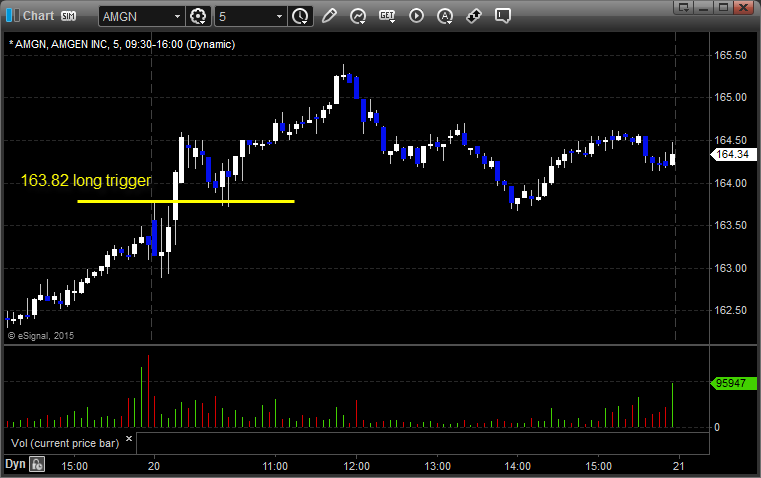Click the Chart window title text
Screen dimensions: 761x478
(x=38, y=16)
